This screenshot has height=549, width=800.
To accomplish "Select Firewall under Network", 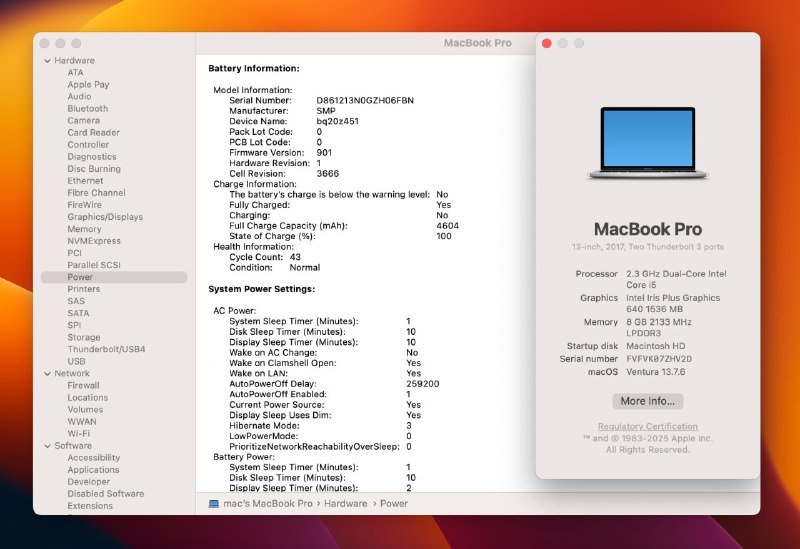I will click(x=83, y=386).
